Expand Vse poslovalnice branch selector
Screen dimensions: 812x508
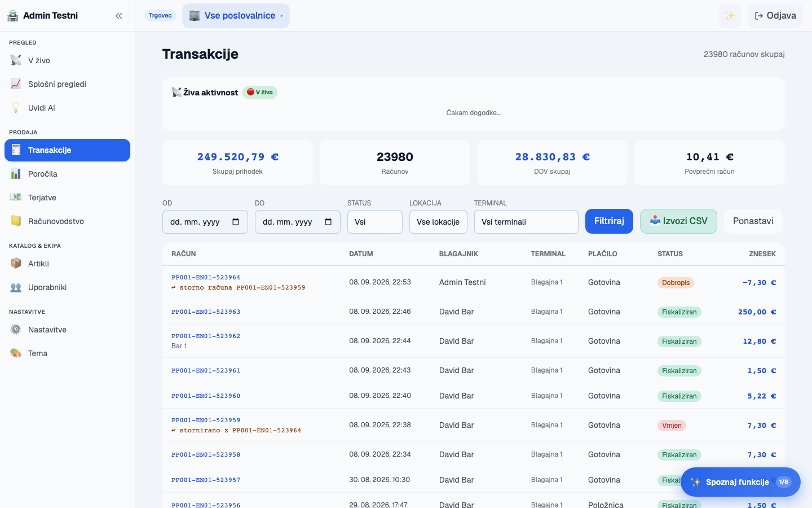coord(236,16)
